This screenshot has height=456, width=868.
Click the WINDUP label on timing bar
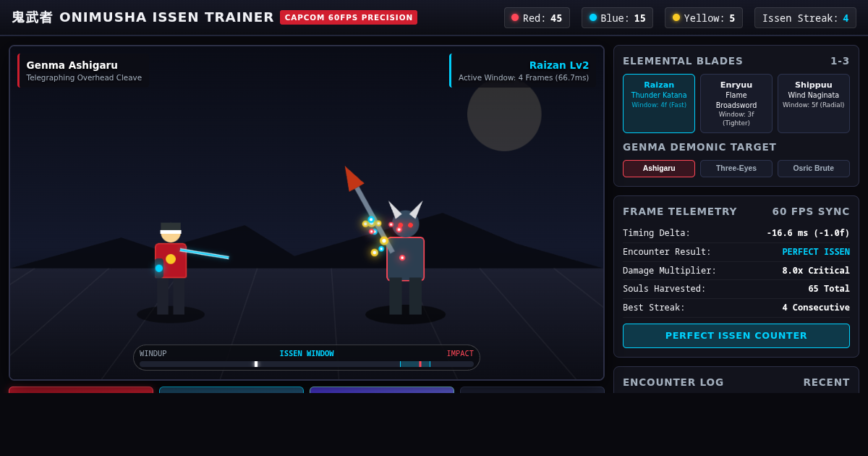[x=153, y=354]
